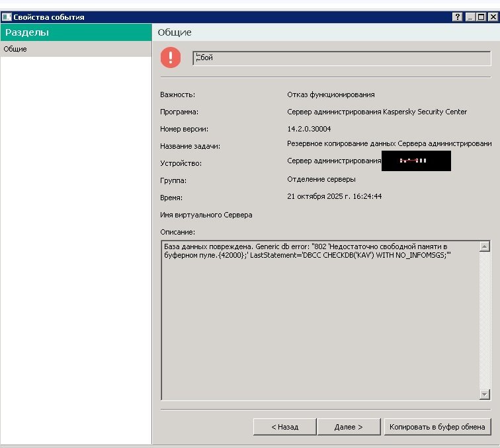
Task: Select the Общие section in left pane
Action: [x=76, y=49]
